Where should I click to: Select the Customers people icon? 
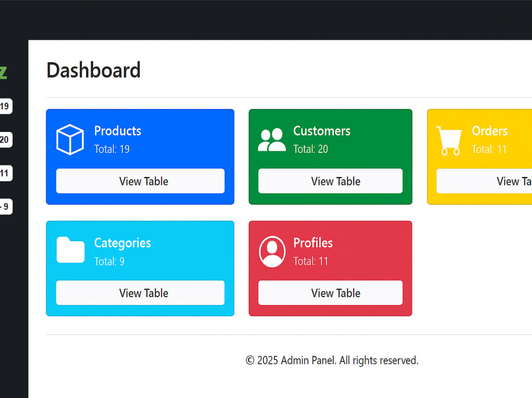point(271,139)
